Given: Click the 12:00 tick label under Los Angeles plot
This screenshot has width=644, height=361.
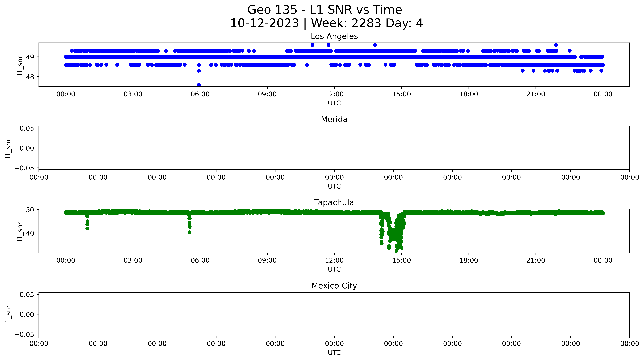Looking at the screenshot, I should click(334, 94).
